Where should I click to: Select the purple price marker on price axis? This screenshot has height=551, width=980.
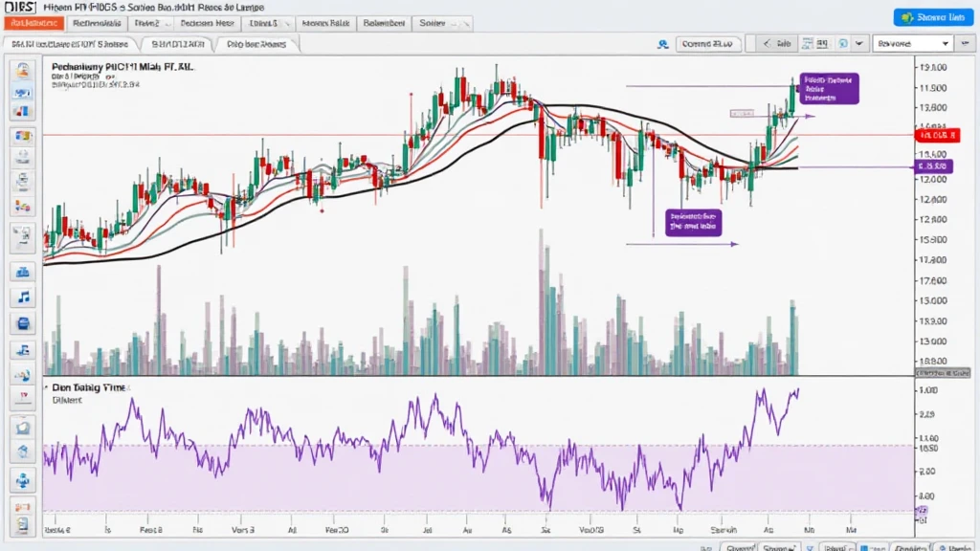(934, 166)
